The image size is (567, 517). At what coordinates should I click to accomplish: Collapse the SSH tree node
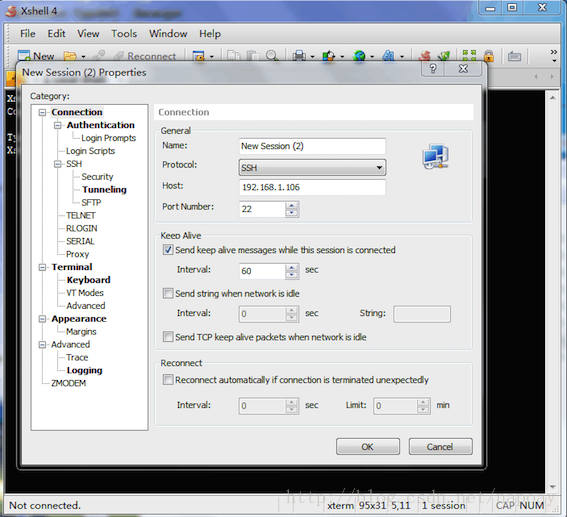pyautogui.click(x=57, y=164)
